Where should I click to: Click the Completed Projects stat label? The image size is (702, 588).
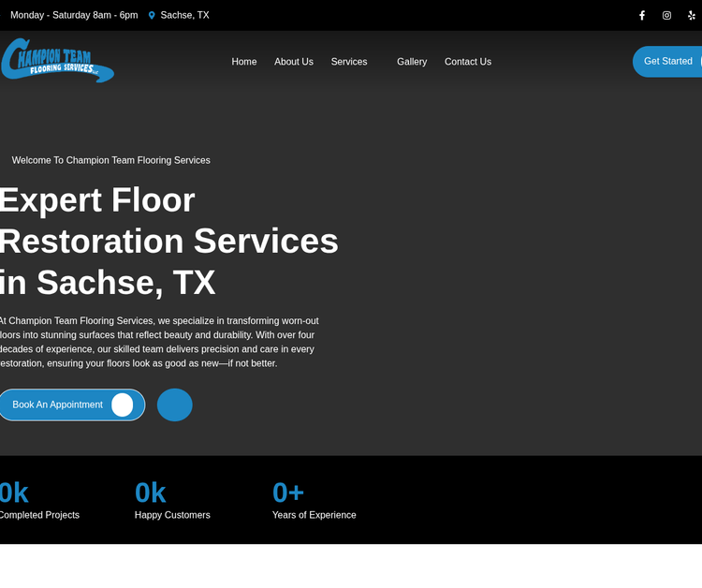point(39,515)
